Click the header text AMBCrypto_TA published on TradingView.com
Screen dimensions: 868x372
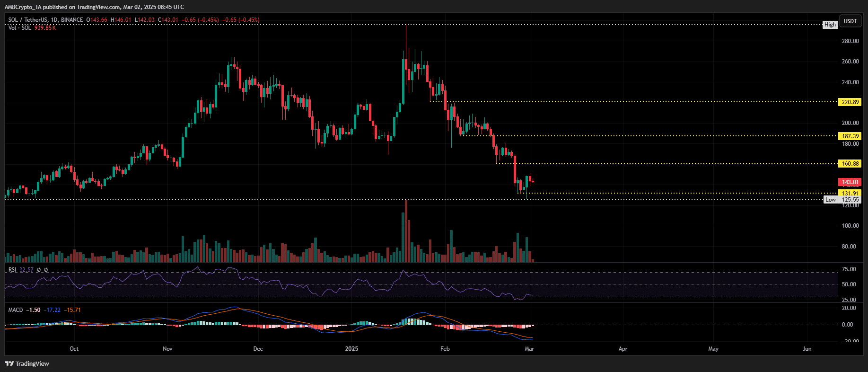point(62,7)
